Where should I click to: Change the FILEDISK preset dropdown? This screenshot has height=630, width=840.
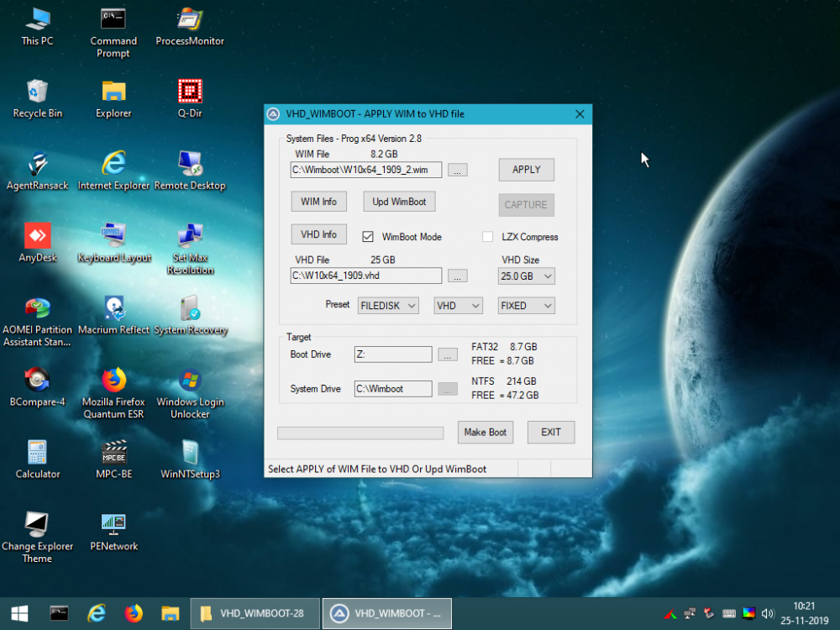point(388,305)
